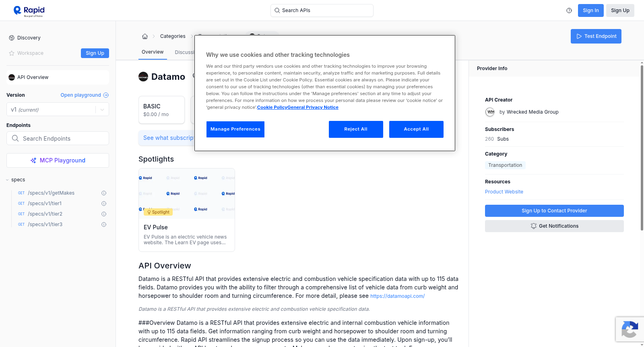Focus the Search APIs field
644x347 pixels.
coord(322,10)
